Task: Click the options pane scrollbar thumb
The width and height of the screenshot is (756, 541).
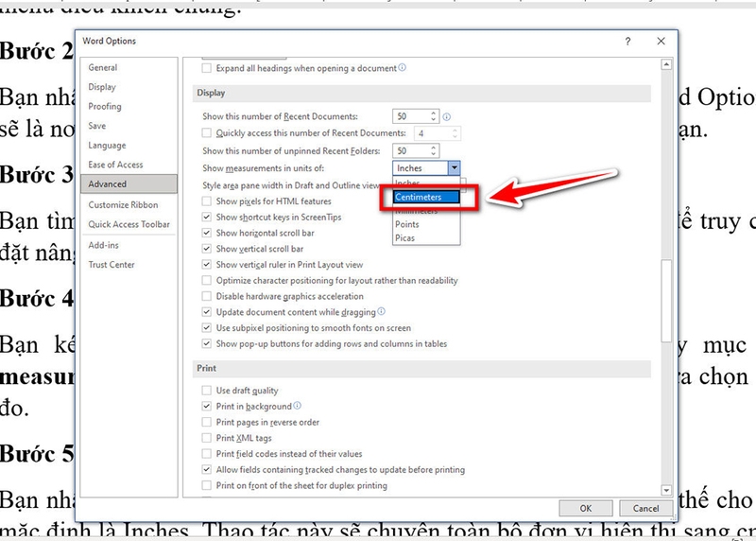Action: click(666, 301)
